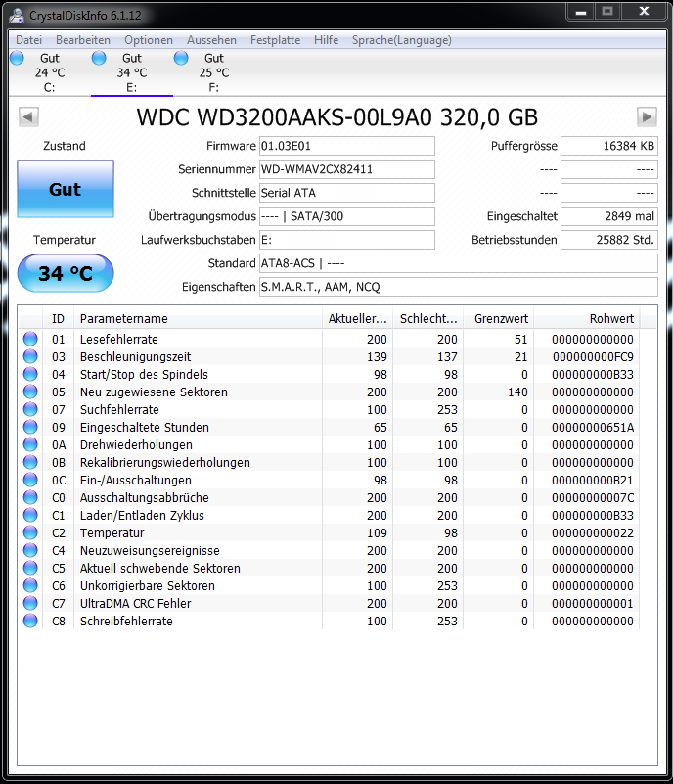Click the Rohwert column header
The width and height of the screenshot is (673, 784).
coord(587,319)
